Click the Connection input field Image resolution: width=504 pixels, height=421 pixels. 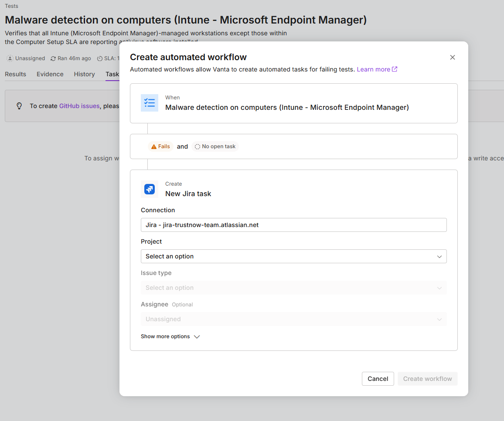point(293,225)
